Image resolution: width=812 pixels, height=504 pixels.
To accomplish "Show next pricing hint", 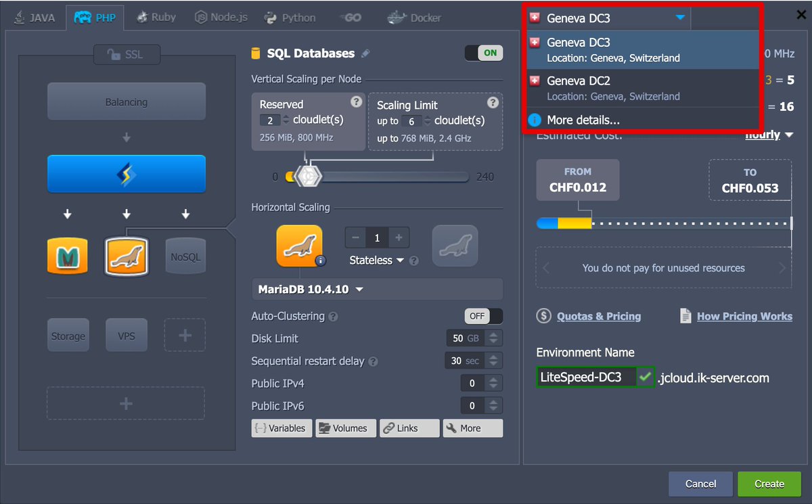I will pos(782,268).
